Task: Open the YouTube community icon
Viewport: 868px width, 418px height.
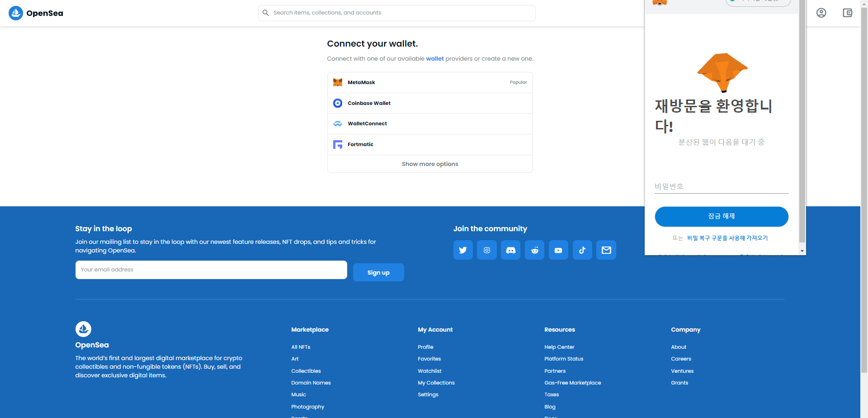Action: coord(558,250)
